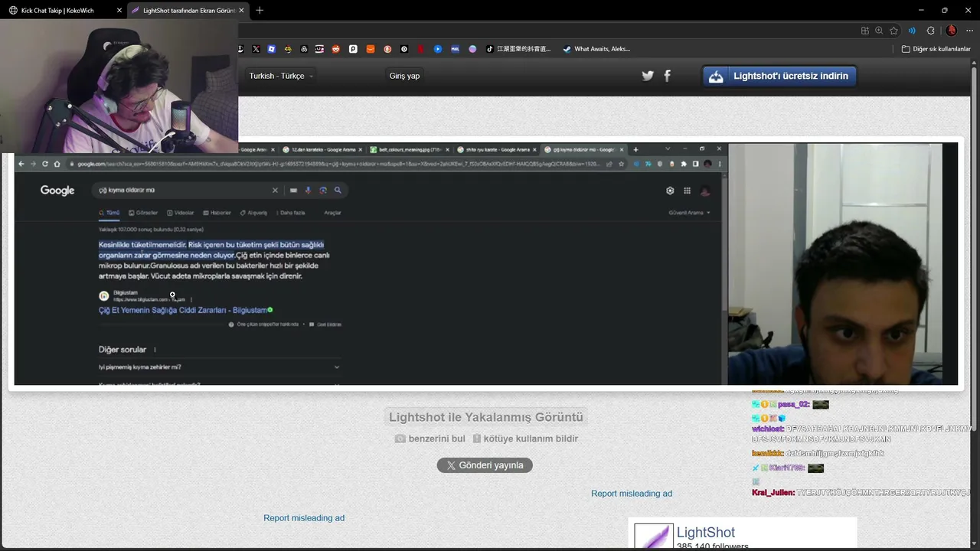Open the 'Diğer sık kullanılanlar' bookmarks folder
Image resolution: width=980 pixels, height=551 pixels.
[x=936, y=49]
